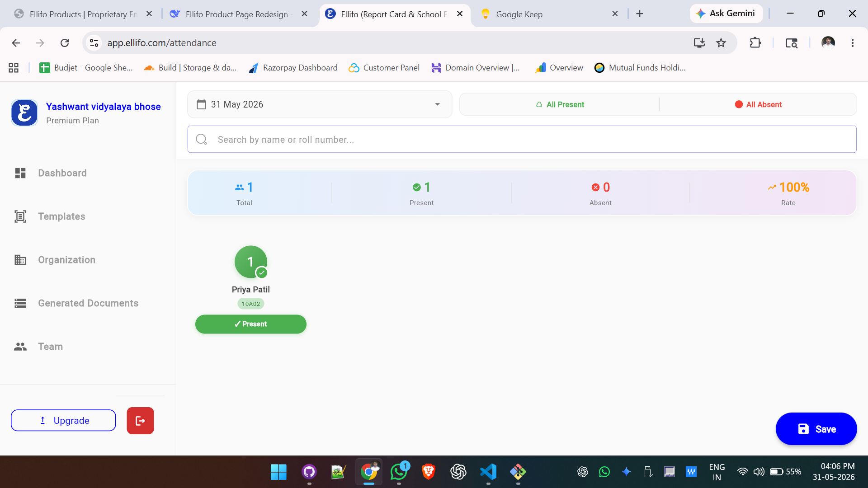Click the Team people icon

click(20, 347)
